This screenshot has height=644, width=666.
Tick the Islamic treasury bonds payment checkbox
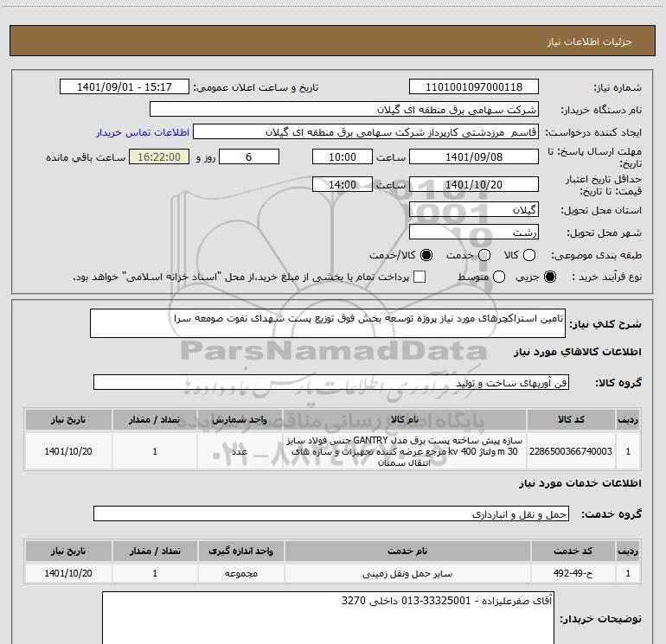(419, 277)
